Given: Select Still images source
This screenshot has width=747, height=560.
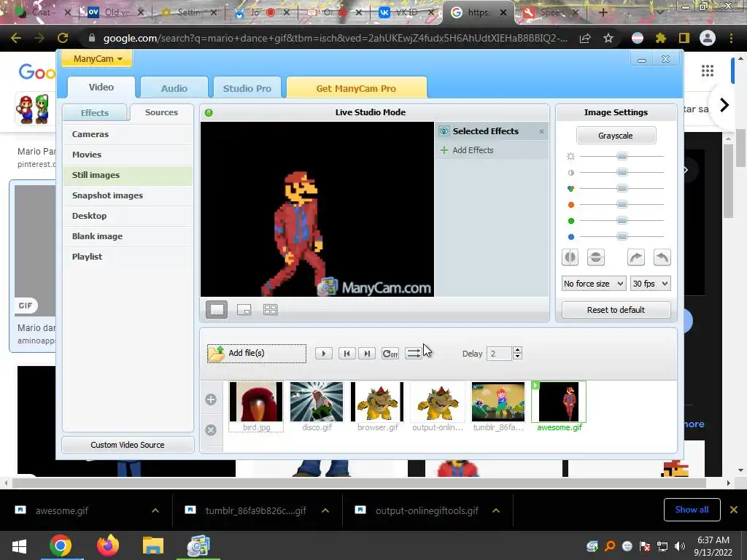Looking at the screenshot, I should click(x=128, y=175).
